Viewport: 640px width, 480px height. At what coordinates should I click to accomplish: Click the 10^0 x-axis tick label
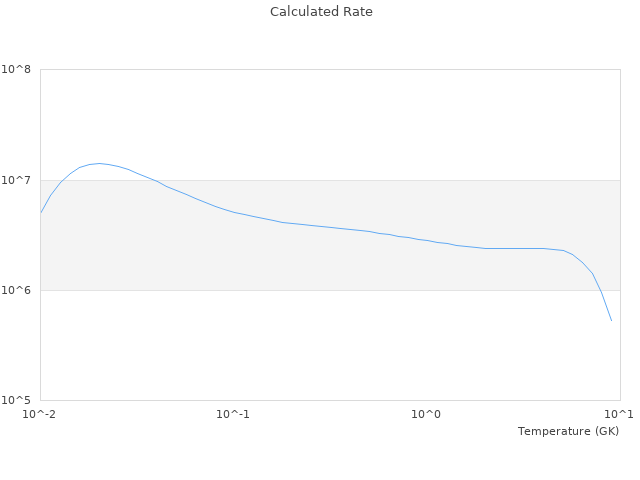coord(427,414)
